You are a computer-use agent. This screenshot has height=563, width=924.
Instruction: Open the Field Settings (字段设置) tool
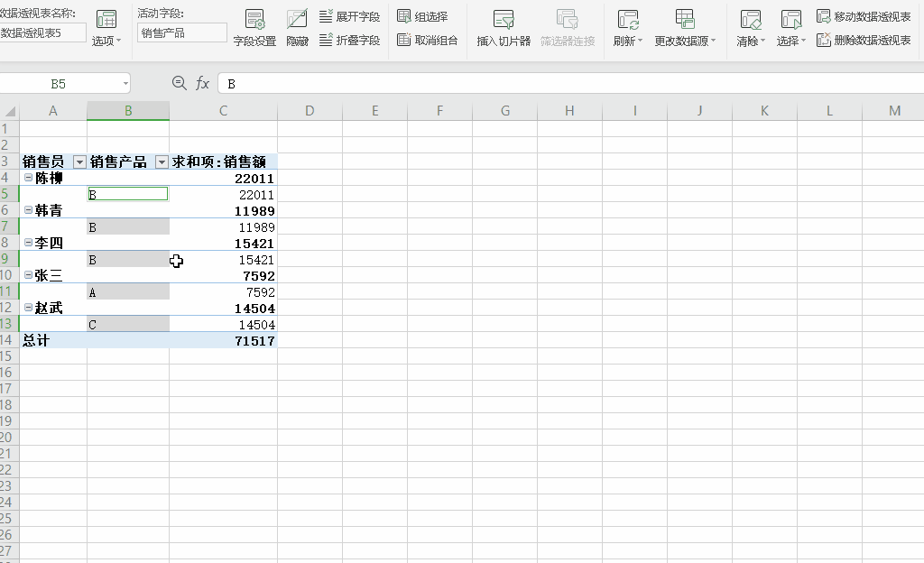click(x=254, y=27)
